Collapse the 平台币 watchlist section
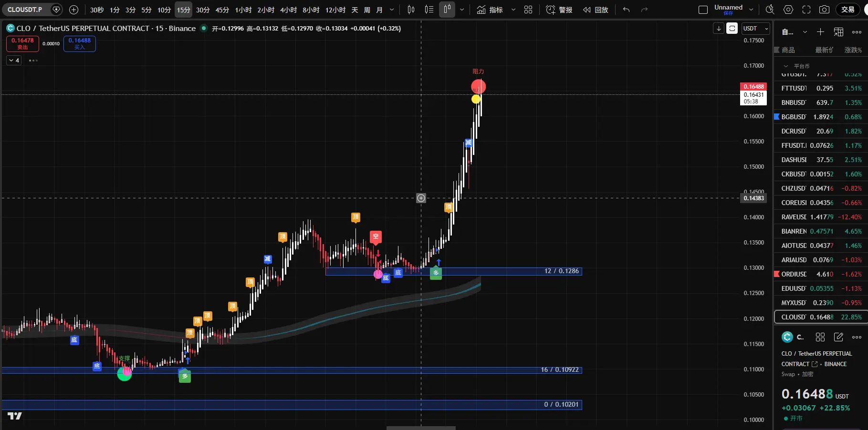 pos(786,66)
